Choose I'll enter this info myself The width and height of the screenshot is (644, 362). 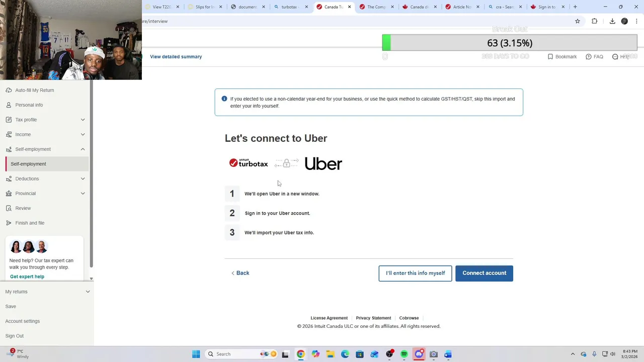click(x=415, y=273)
